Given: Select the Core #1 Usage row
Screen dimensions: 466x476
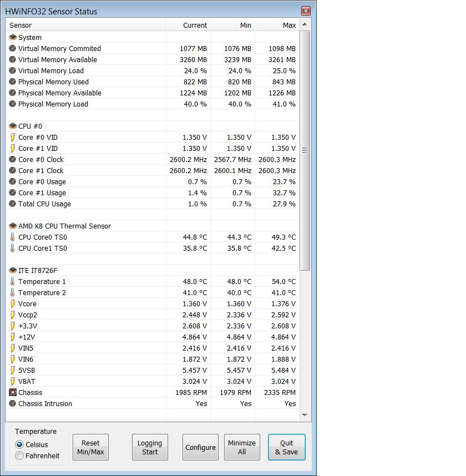Looking at the screenshot, I should [x=153, y=193].
